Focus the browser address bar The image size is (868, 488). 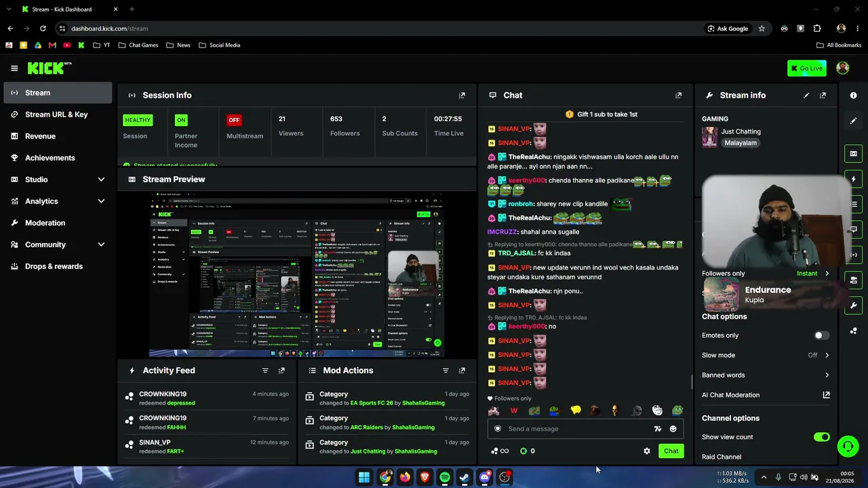(x=380, y=28)
